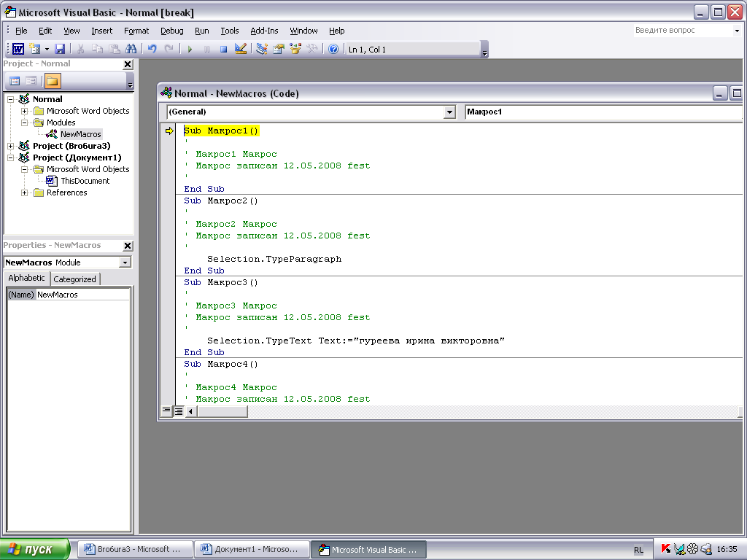This screenshot has width=747, height=560.
Task: Click the Cut scissors icon
Action: pyautogui.click(x=80, y=49)
